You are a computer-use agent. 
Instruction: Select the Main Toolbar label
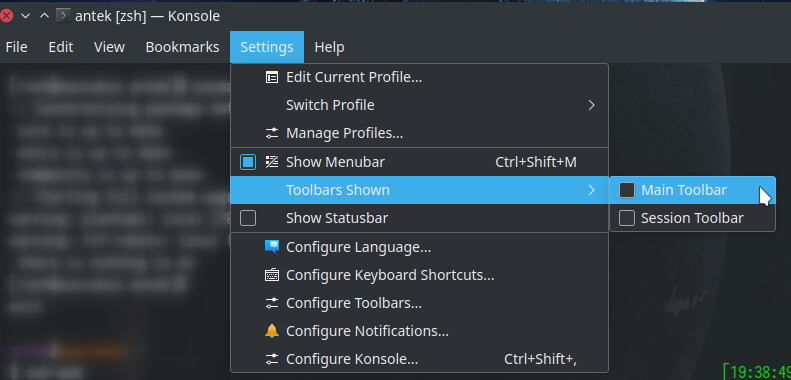(684, 190)
